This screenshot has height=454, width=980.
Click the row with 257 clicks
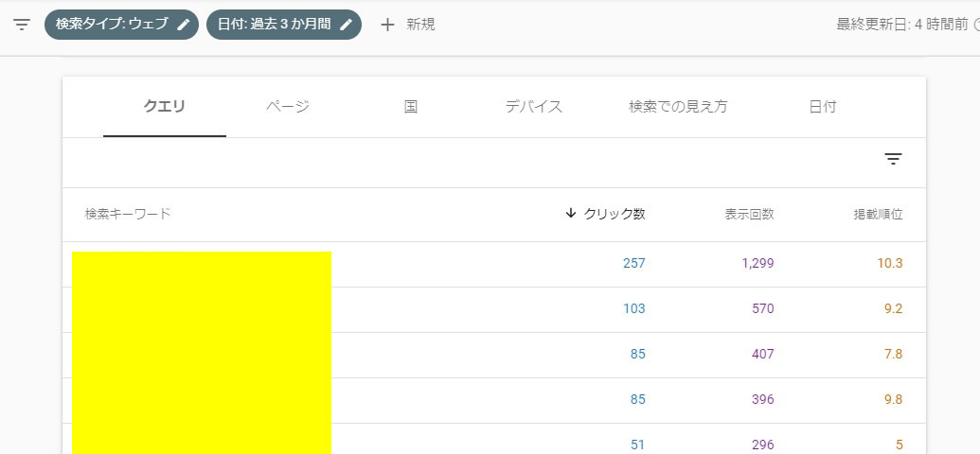click(x=492, y=263)
